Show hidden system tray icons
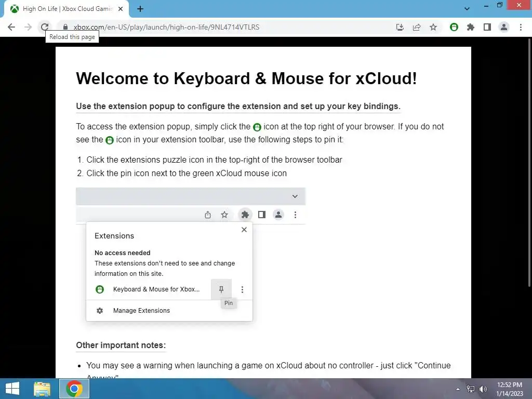The width and height of the screenshot is (532, 399). tap(458, 389)
